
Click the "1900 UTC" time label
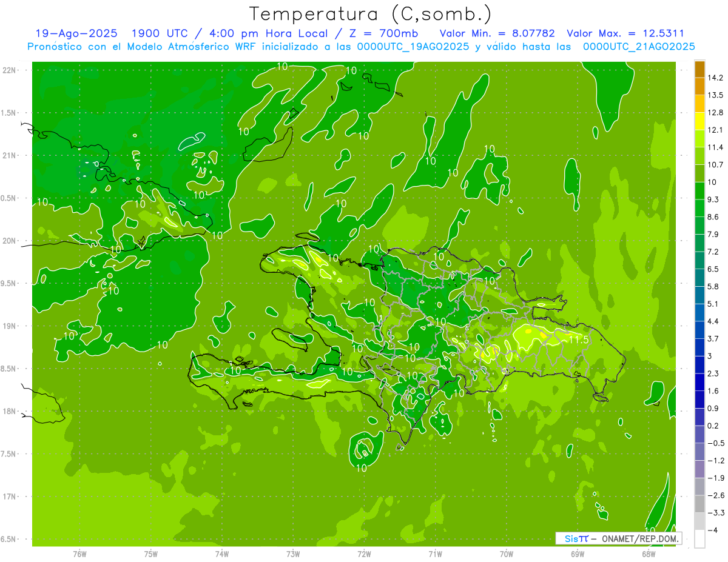(160, 33)
